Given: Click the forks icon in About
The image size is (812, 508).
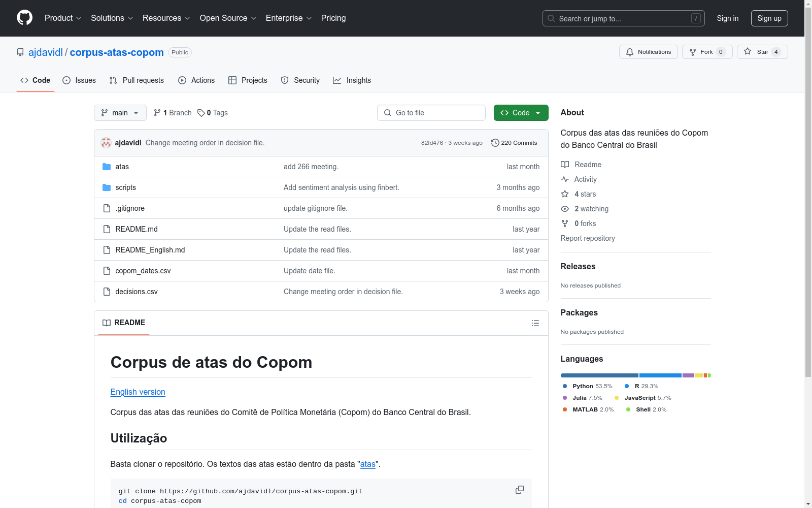Looking at the screenshot, I should (x=565, y=224).
